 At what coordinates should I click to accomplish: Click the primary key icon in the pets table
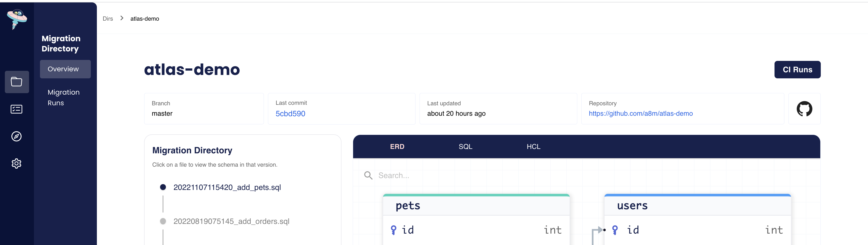click(394, 230)
